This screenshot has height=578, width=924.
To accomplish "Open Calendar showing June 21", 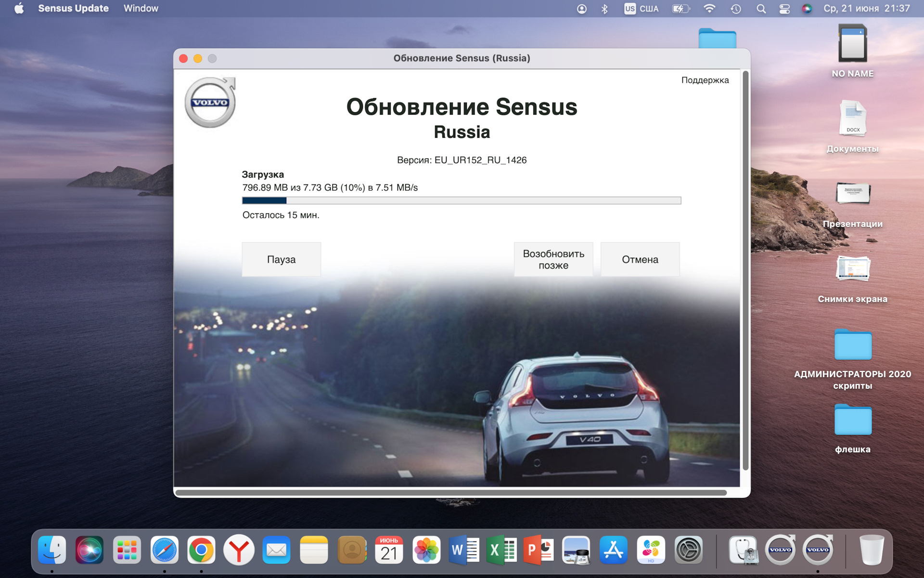I will click(x=389, y=550).
